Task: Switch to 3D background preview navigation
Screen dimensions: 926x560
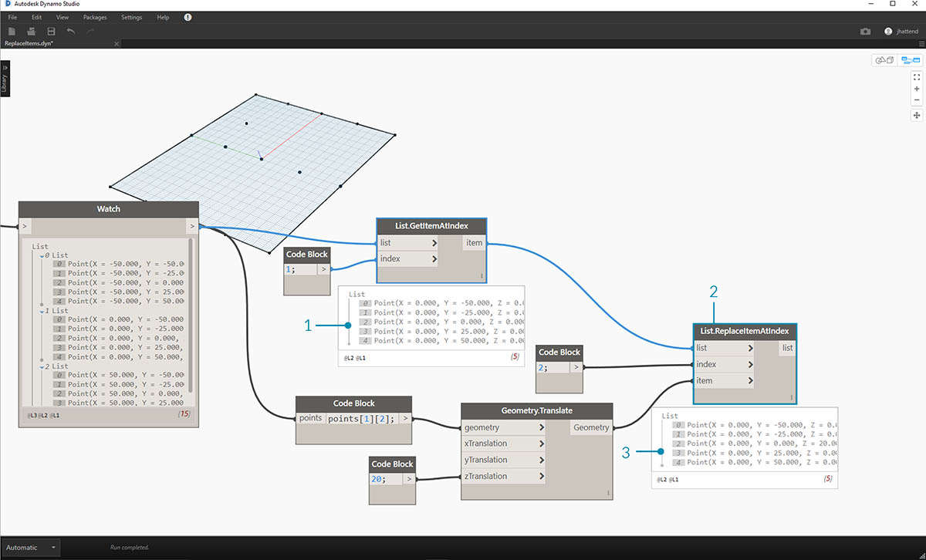Action: pos(883,60)
